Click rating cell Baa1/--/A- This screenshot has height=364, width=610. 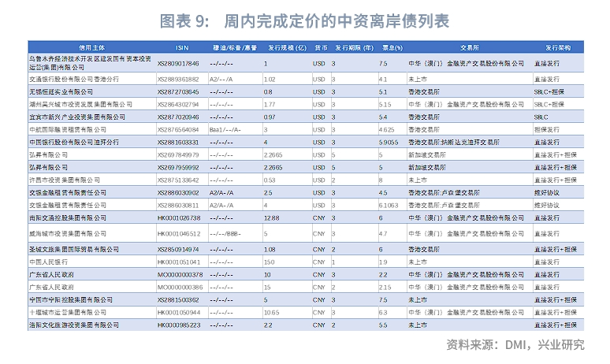click(225, 129)
